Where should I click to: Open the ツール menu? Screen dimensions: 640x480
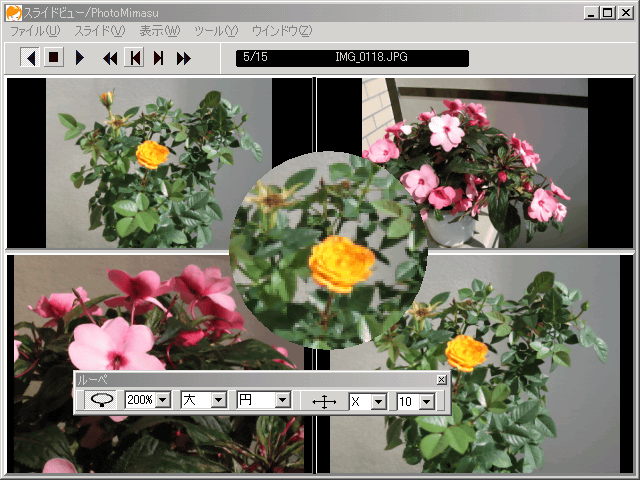tap(216, 31)
